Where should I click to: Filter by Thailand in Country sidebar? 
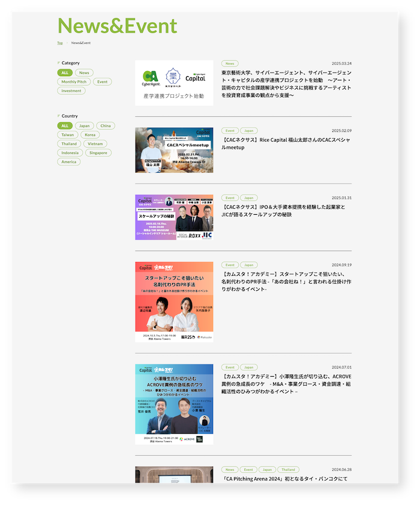(x=69, y=144)
